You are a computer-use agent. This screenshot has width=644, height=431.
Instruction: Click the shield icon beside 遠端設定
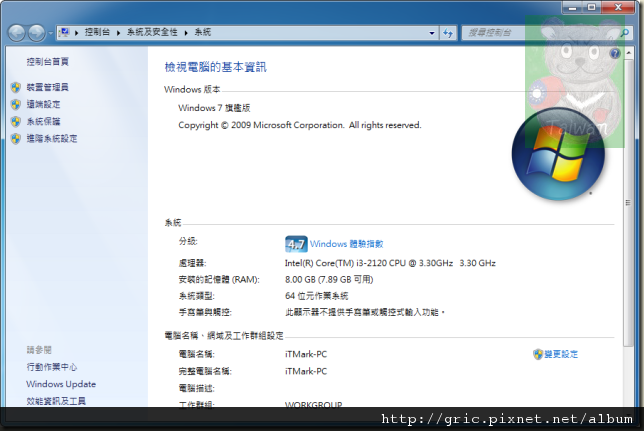16,104
